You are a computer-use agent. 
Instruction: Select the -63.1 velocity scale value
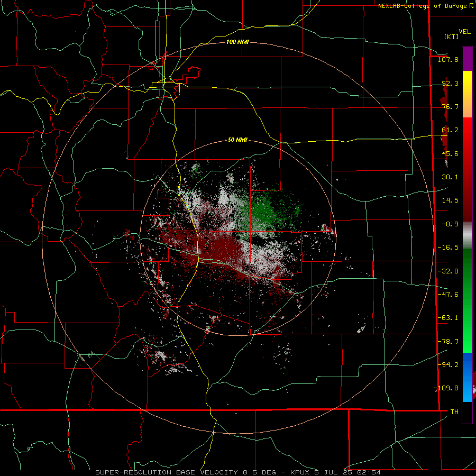pos(448,318)
